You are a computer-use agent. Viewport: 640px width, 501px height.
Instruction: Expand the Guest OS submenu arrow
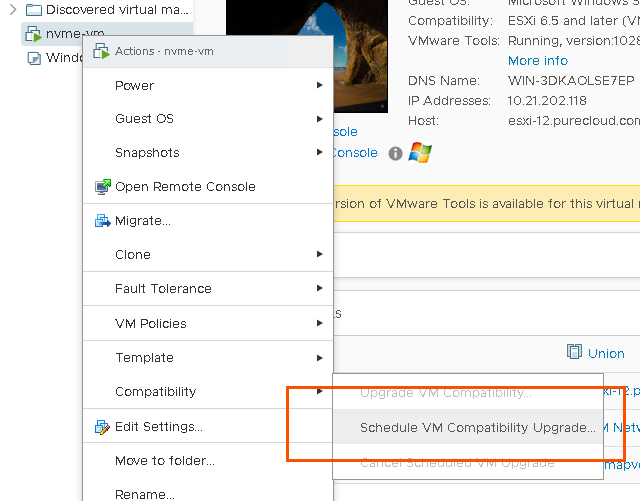[320, 119]
